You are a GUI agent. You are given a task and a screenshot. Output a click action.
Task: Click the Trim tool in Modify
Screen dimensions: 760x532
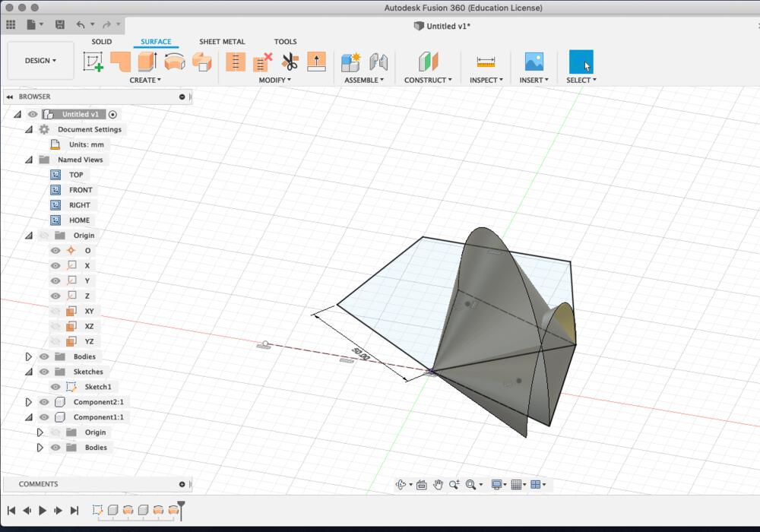[x=289, y=62]
